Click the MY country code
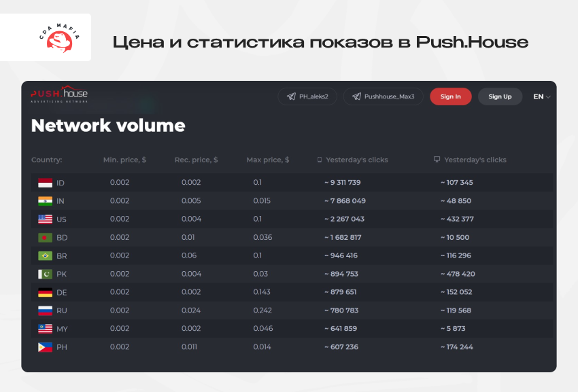 pos(62,329)
